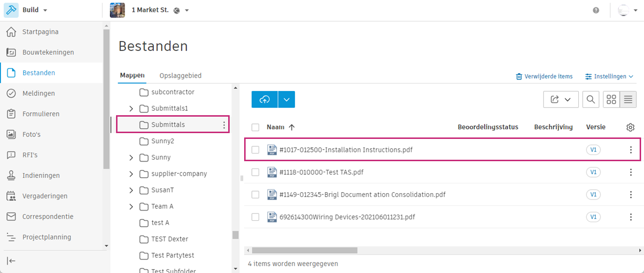Switch to grid view layout
The width and height of the screenshot is (644, 273).
611,99
